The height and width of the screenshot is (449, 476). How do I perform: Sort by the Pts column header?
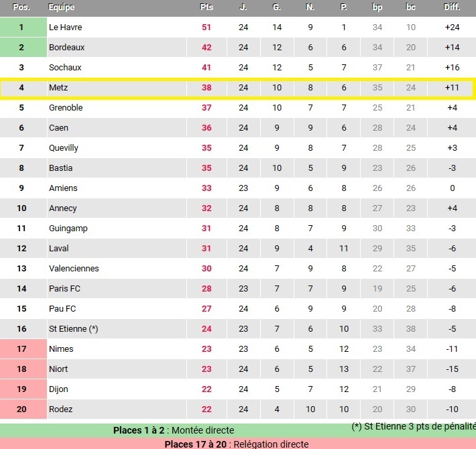point(206,7)
